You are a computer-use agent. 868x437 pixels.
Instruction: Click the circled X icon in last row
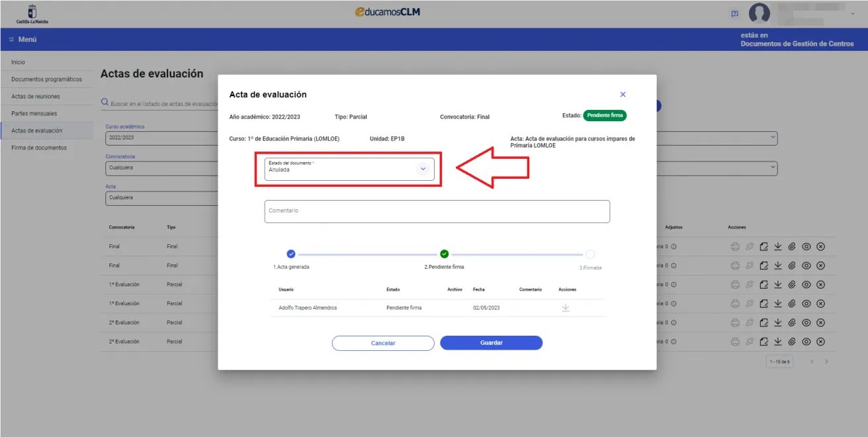pyautogui.click(x=821, y=342)
